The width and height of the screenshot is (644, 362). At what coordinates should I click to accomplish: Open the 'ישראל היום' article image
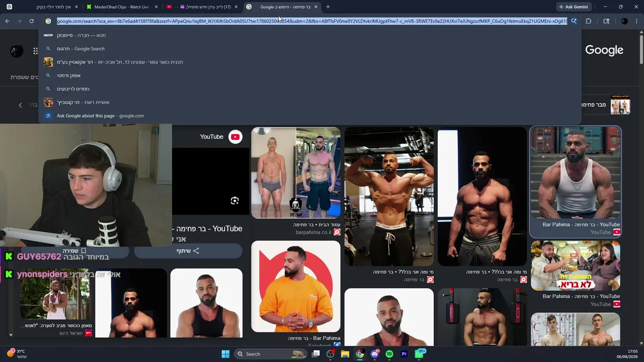pyautogui.click(x=55, y=295)
